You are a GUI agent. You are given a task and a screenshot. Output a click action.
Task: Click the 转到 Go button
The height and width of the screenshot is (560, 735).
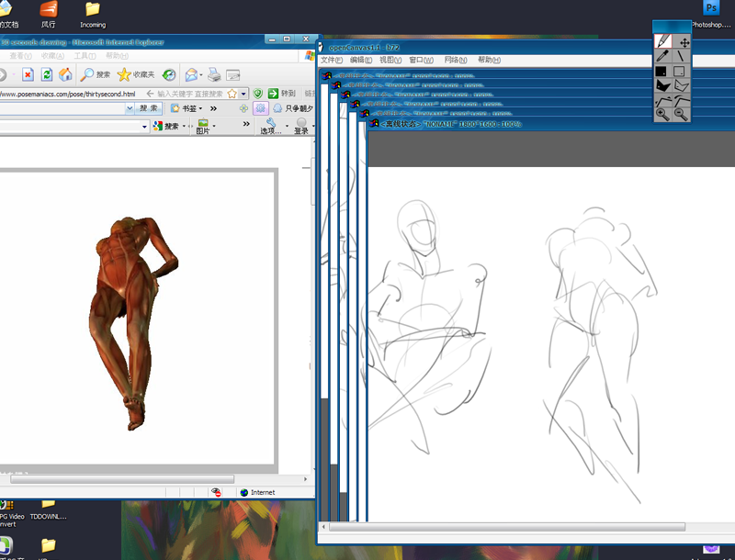(282, 94)
